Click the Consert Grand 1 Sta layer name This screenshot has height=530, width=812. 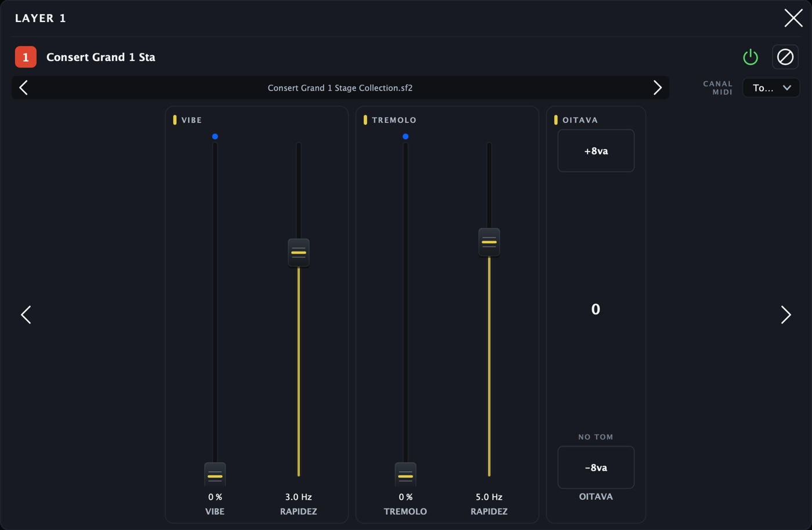point(101,57)
